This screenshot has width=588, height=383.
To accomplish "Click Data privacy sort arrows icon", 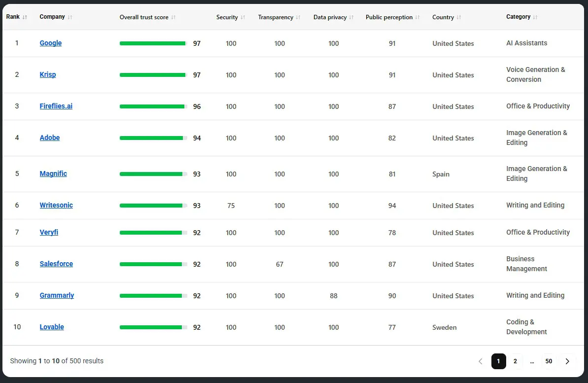I will point(351,17).
